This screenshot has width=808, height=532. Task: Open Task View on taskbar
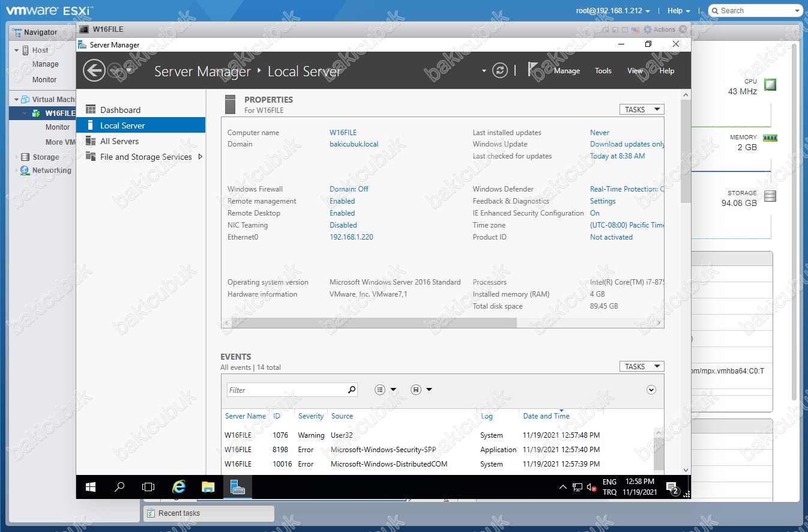148,487
